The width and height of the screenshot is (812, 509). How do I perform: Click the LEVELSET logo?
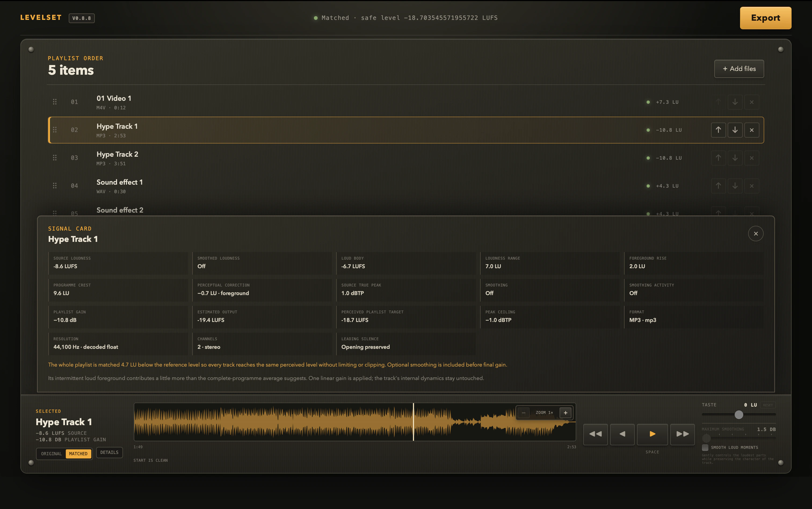coord(41,17)
